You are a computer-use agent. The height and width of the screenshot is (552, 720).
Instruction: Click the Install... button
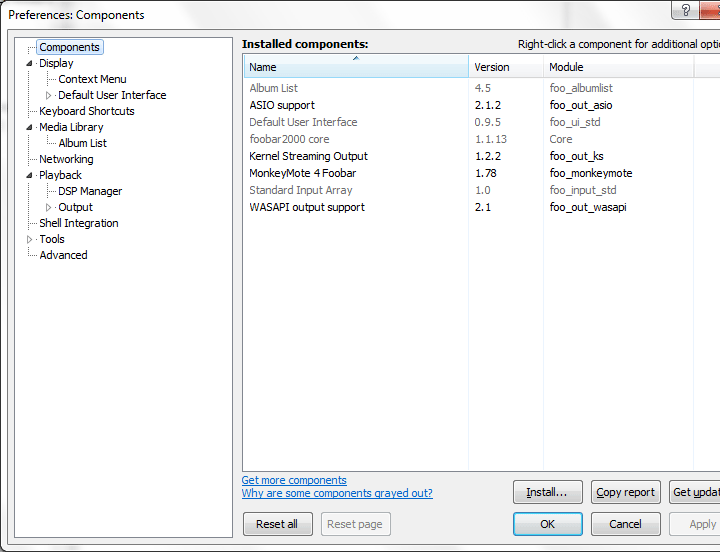547,492
